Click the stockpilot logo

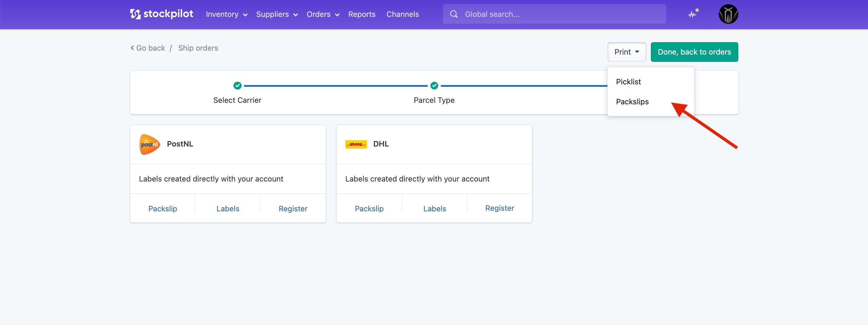(x=161, y=14)
